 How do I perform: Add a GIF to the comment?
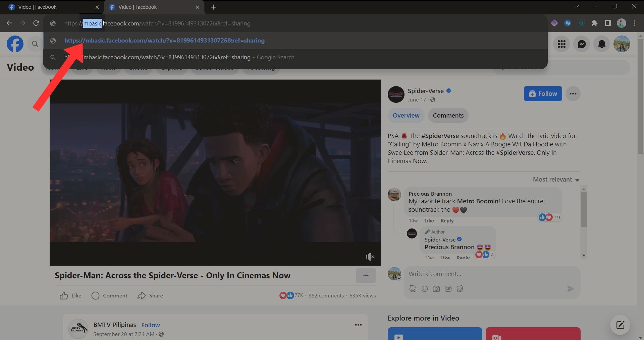[x=448, y=289]
